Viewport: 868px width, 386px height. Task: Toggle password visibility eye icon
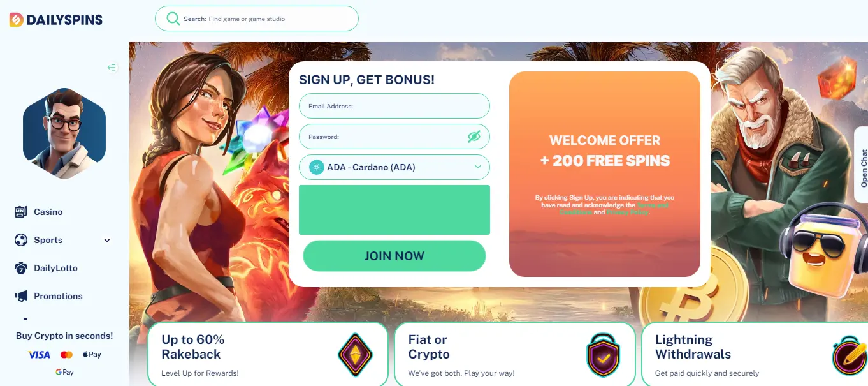(474, 137)
